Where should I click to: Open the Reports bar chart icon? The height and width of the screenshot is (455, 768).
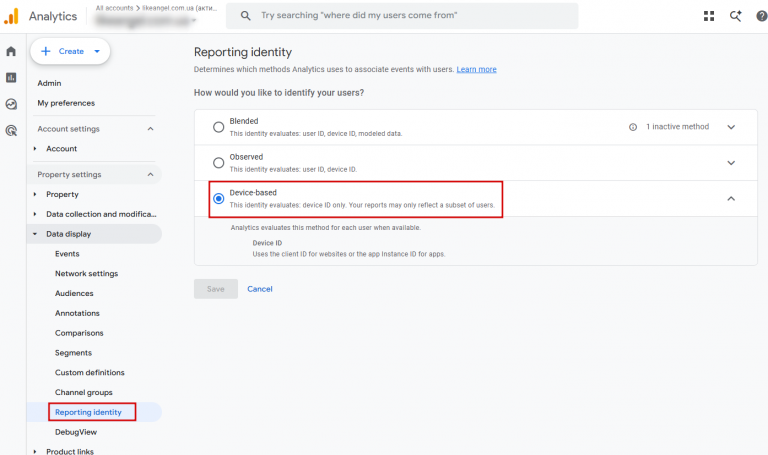tap(11, 77)
